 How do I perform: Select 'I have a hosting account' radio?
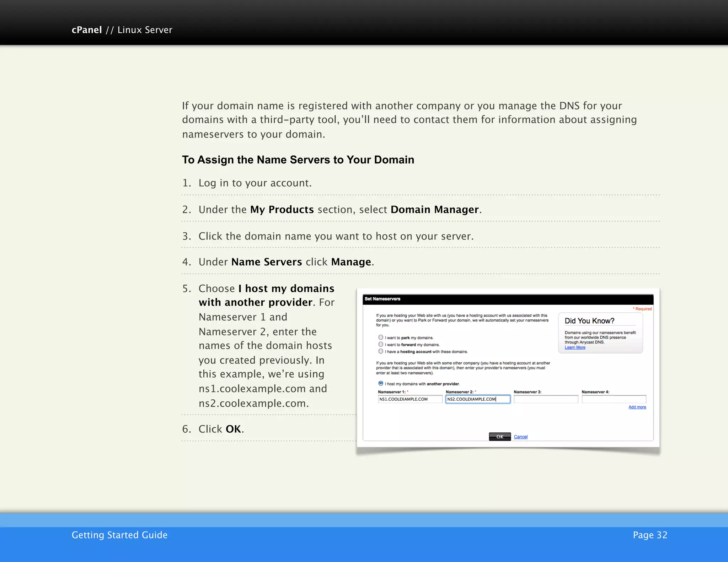pos(381,351)
